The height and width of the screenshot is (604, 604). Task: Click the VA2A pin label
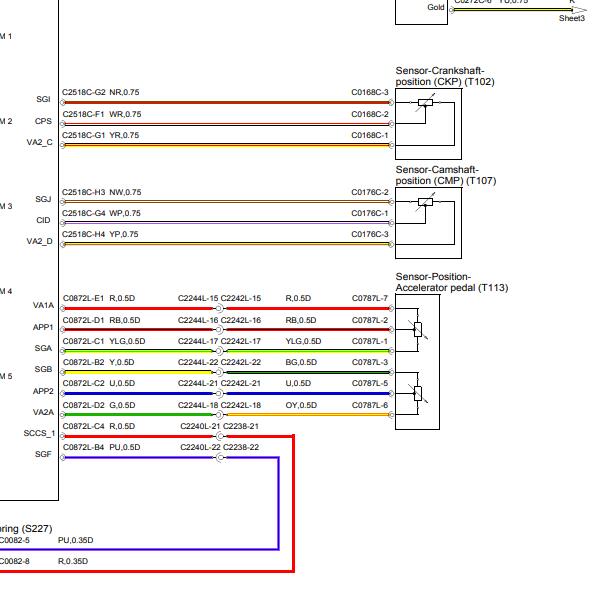pos(43,413)
